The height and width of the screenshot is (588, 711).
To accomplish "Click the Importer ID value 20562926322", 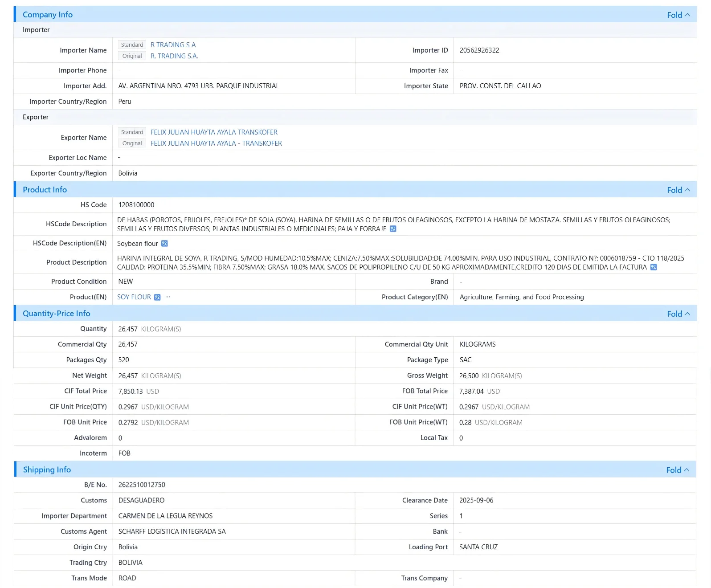I will point(479,50).
